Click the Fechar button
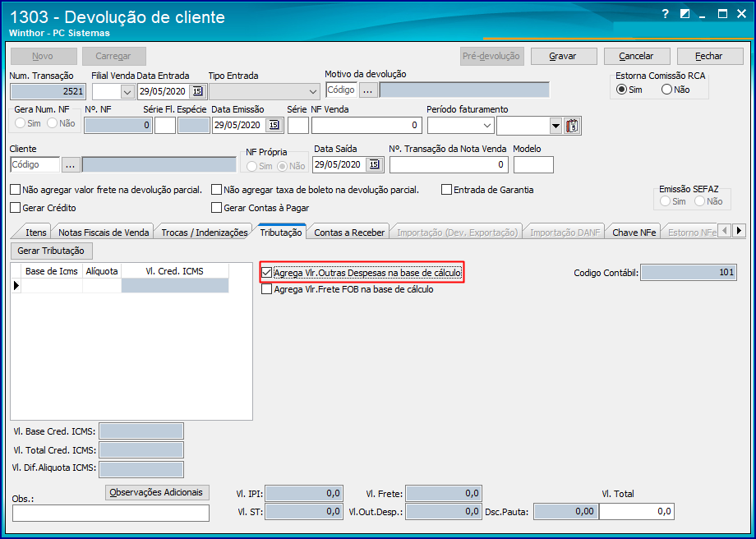Screen dimensions: 756x539 [x=709, y=56]
